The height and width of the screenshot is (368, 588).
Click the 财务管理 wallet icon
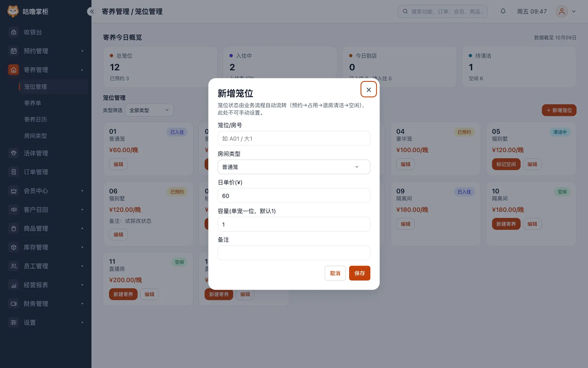(13, 304)
